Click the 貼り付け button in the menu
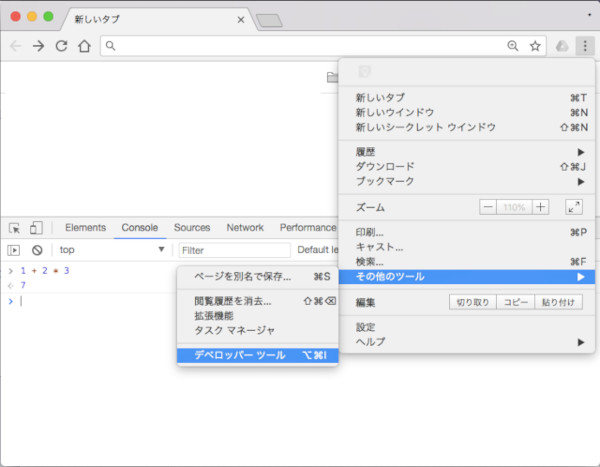This screenshot has height=467, width=600. coord(560,301)
